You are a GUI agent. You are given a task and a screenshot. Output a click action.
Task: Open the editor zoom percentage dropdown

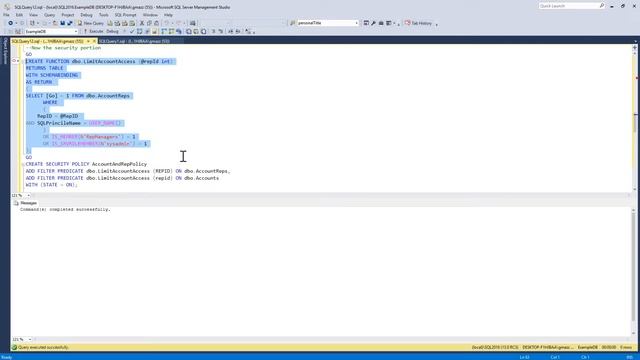coord(28,196)
